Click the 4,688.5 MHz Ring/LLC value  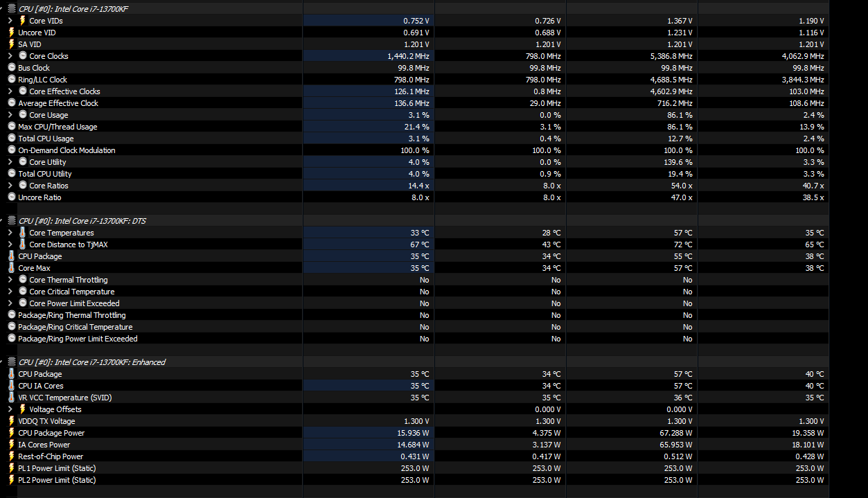pos(671,80)
